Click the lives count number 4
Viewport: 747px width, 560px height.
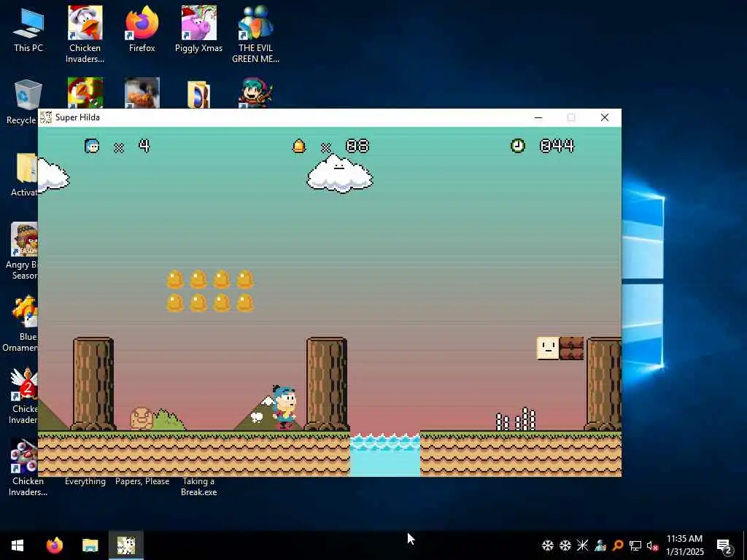(144, 146)
